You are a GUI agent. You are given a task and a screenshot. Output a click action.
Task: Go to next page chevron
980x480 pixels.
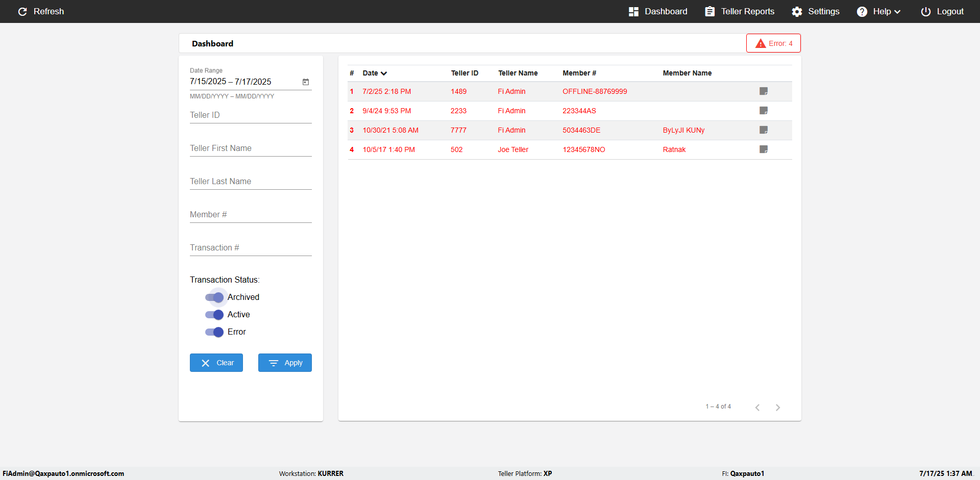pyautogui.click(x=778, y=407)
